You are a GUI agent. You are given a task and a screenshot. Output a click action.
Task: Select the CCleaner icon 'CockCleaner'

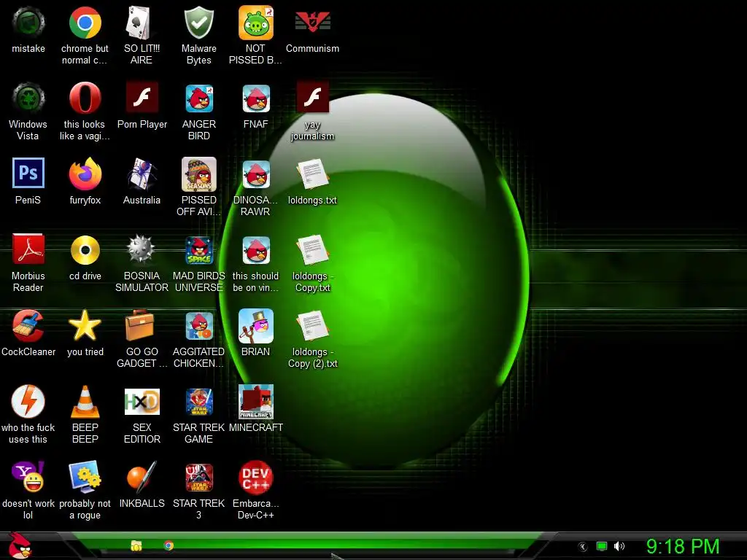point(28,326)
